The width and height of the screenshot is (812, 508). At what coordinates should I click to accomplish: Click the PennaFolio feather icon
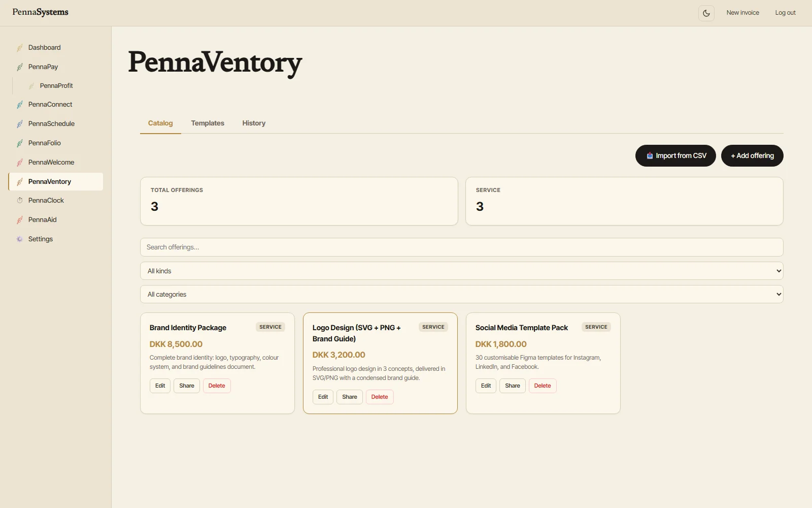[20, 143]
